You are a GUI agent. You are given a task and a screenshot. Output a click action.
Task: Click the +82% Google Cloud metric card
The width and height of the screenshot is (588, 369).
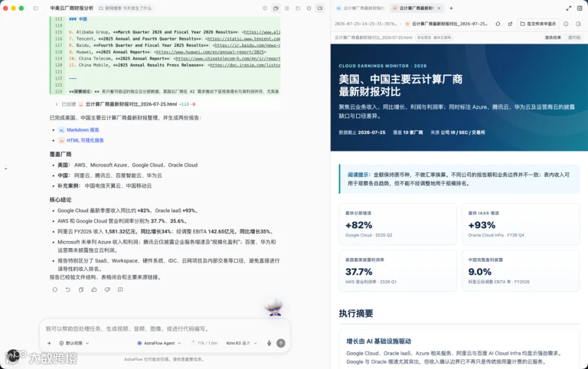pyautogui.click(x=397, y=224)
